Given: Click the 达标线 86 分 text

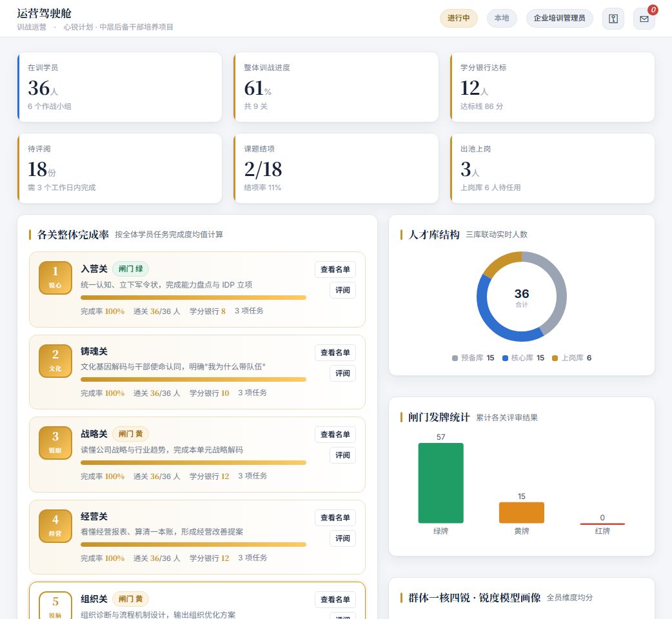Looking at the screenshot, I should [481, 106].
